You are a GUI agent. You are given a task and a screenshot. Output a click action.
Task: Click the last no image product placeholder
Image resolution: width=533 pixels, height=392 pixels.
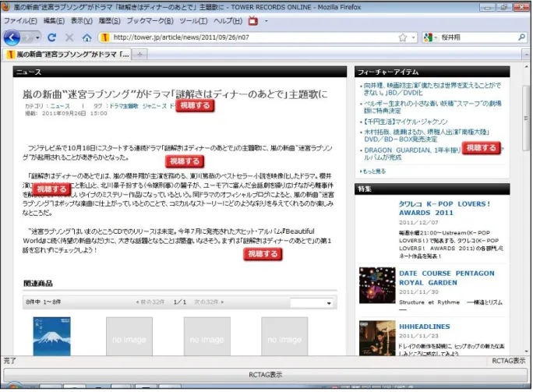click(x=284, y=337)
